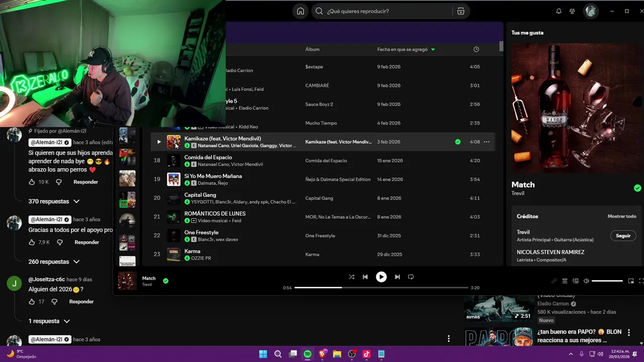Sort by Fecha en que se agregó
This screenshot has width=644, height=362.
407,49
